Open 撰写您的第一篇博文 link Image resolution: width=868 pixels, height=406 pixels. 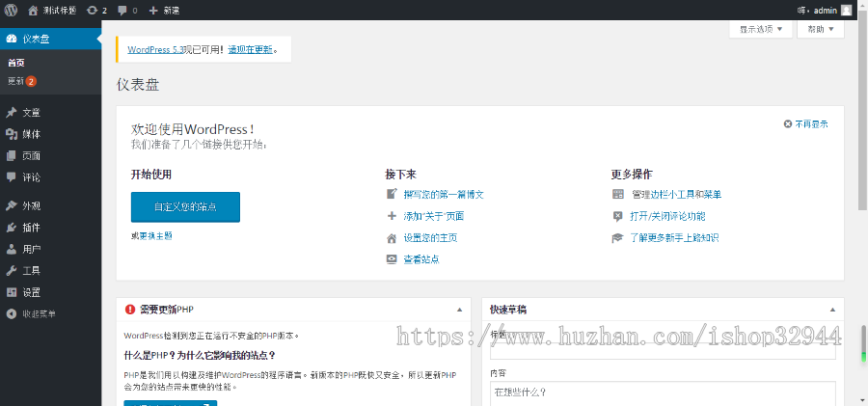444,195
